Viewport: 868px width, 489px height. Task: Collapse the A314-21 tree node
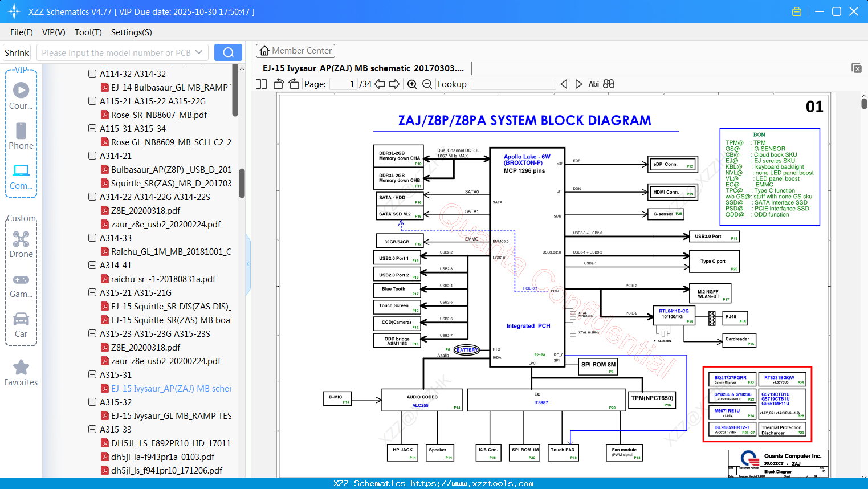pyautogui.click(x=92, y=156)
